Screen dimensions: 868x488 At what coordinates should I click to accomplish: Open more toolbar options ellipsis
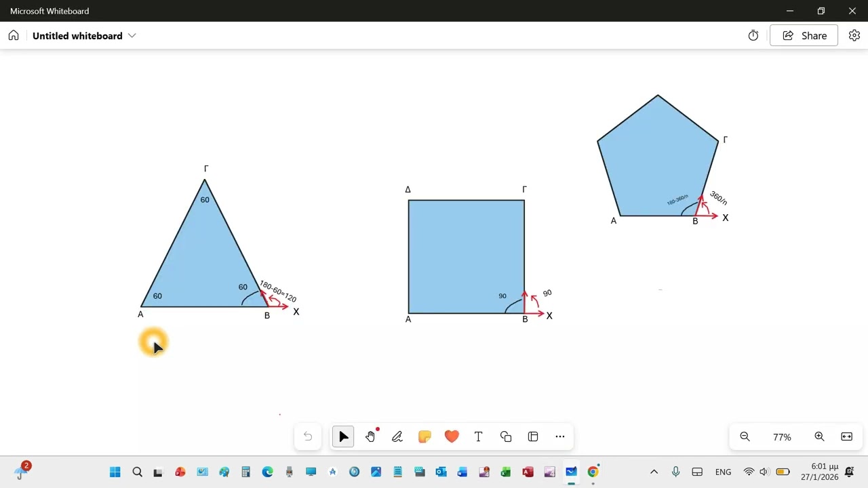[x=560, y=436]
